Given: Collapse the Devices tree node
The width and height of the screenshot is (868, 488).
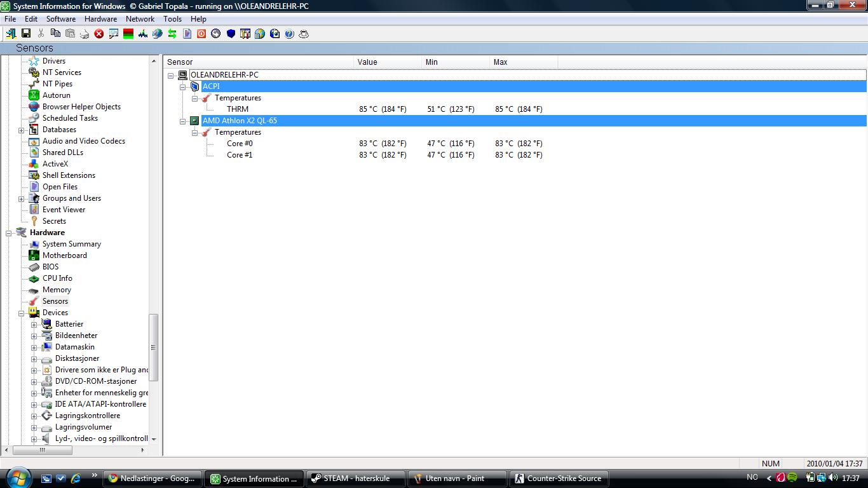Looking at the screenshot, I should pos(22,313).
